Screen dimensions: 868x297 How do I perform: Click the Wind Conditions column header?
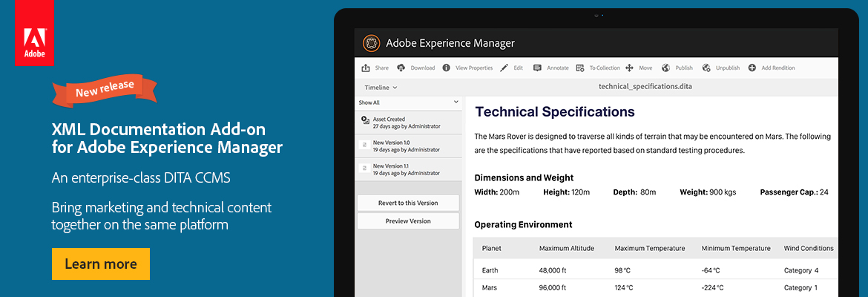tap(809, 248)
